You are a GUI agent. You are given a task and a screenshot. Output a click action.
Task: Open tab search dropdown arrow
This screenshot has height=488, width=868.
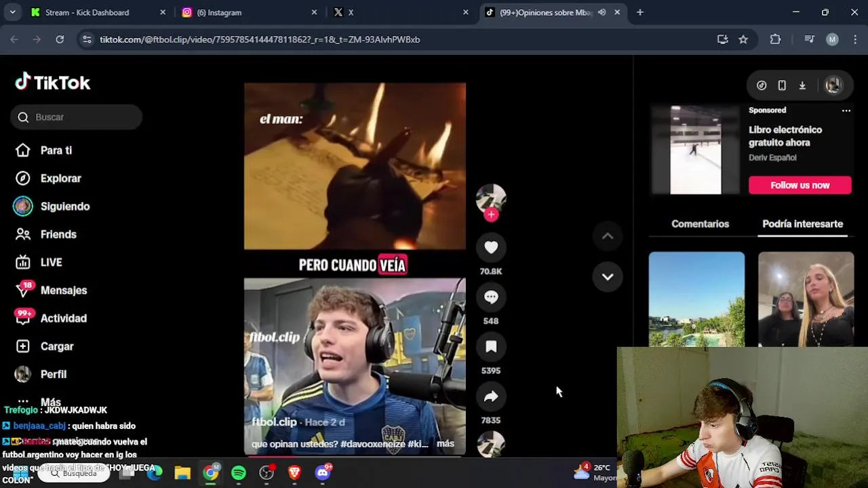tap(12, 12)
